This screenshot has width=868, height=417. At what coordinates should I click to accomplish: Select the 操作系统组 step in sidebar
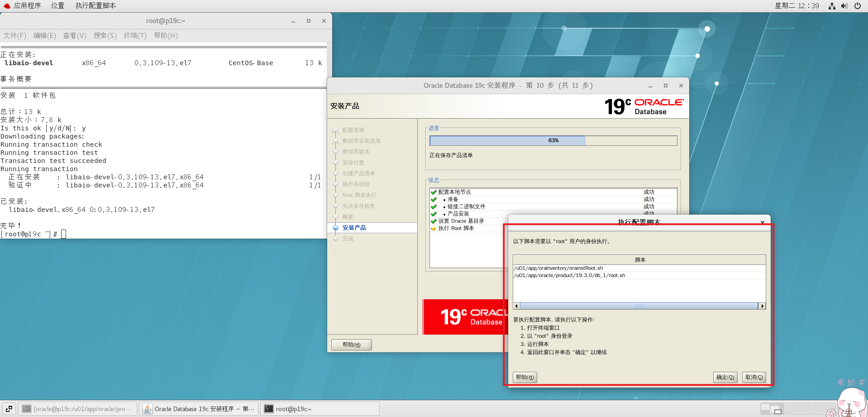(356, 184)
